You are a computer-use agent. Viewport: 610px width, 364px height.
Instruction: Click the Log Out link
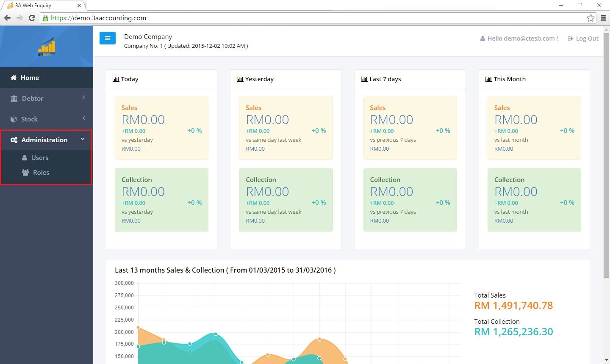(583, 39)
